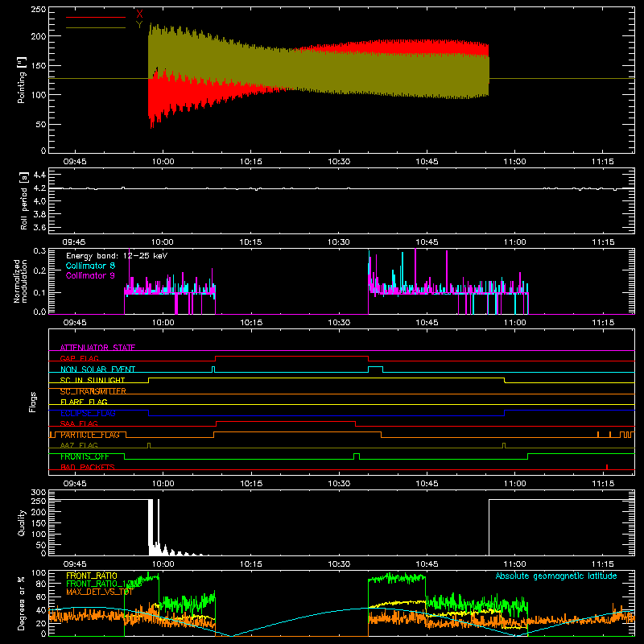Click the raised red SAA_FLAG segment
The width and height of the screenshot is (644, 644).
click(x=286, y=421)
